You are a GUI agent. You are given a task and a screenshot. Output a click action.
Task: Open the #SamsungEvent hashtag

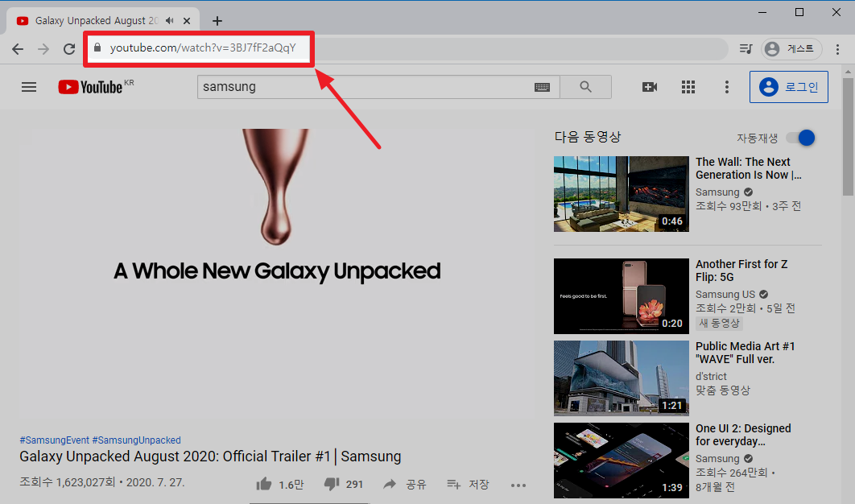coord(55,440)
